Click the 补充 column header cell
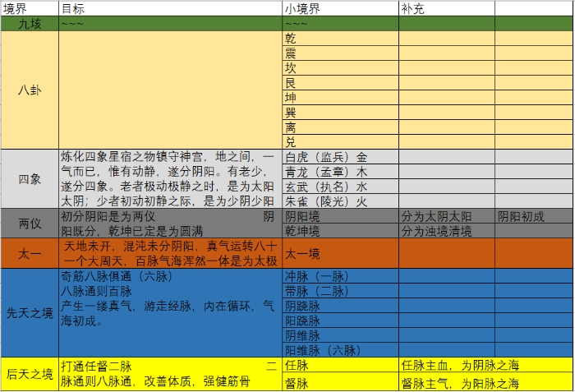 (446, 8)
